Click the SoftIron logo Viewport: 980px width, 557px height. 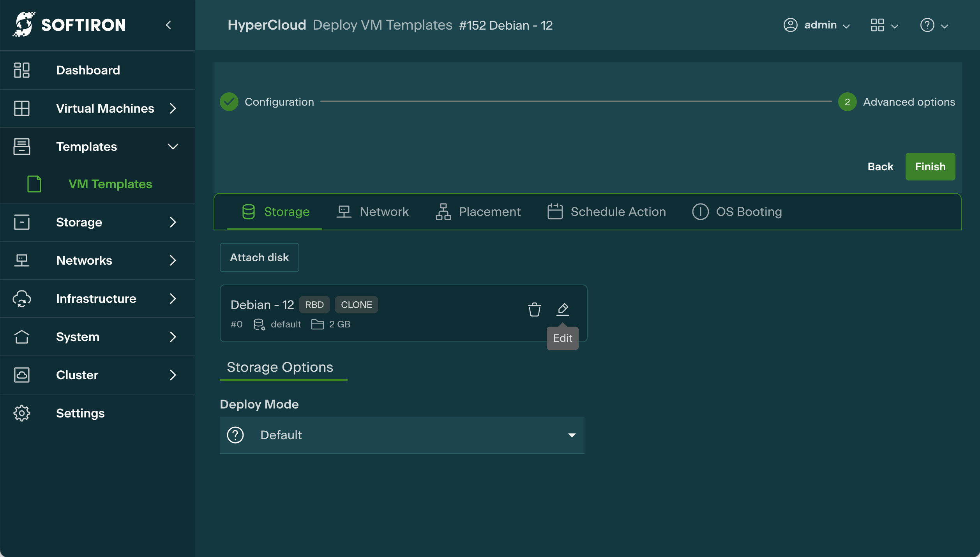pos(69,25)
